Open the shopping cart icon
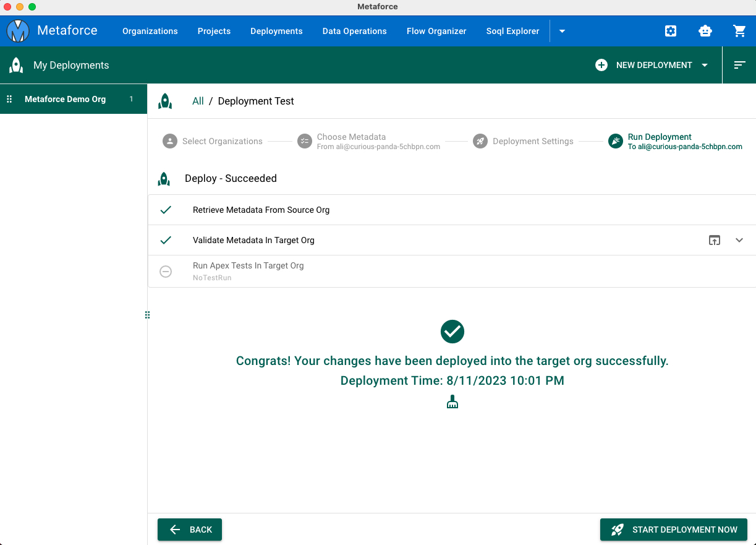The width and height of the screenshot is (756, 545). 739,31
